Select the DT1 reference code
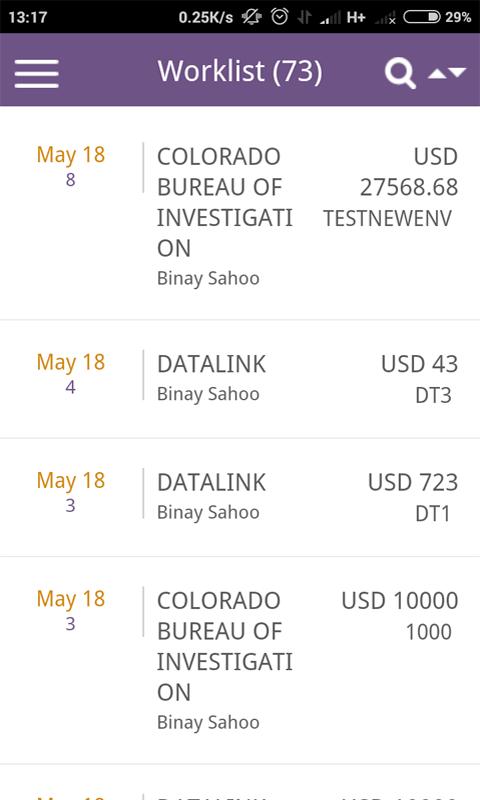 [433, 514]
